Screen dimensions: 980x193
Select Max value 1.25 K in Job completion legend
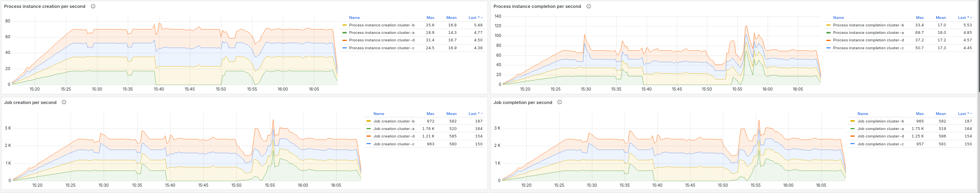point(917,136)
